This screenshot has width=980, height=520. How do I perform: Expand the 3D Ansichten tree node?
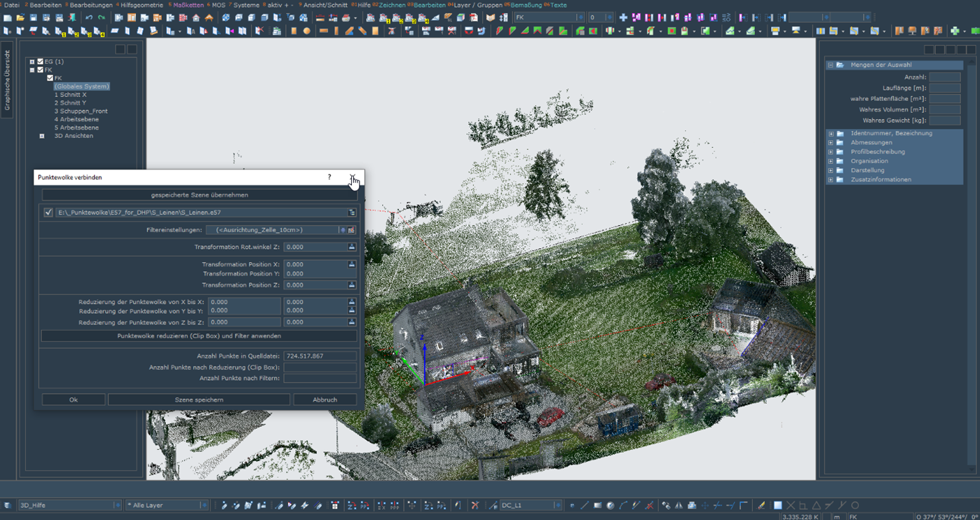[x=42, y=136]
